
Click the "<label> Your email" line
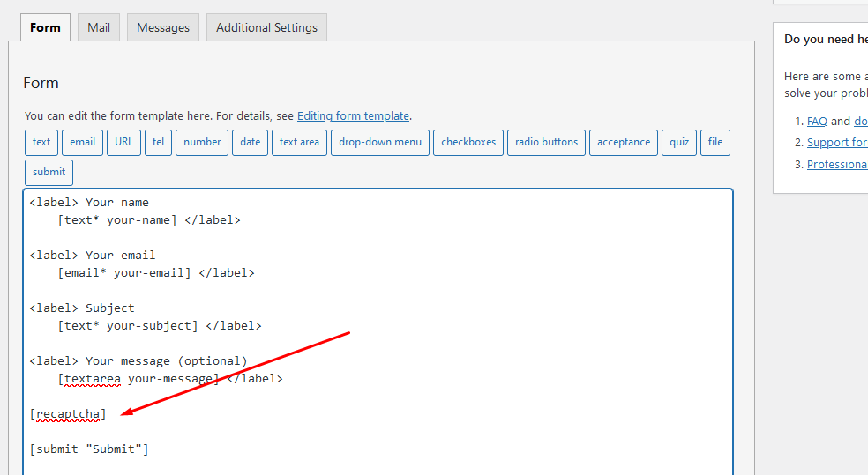93,256
